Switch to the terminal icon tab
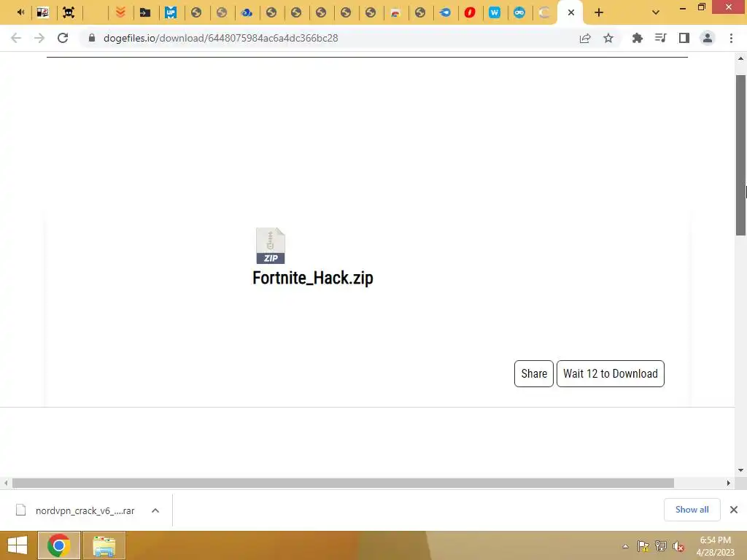The image size is (747, 560). coord(145,13)
